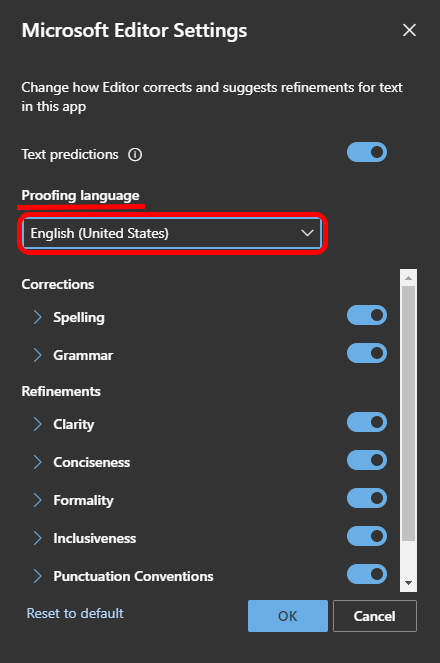Click the scrollbar down arrow

tap(408, 583)
